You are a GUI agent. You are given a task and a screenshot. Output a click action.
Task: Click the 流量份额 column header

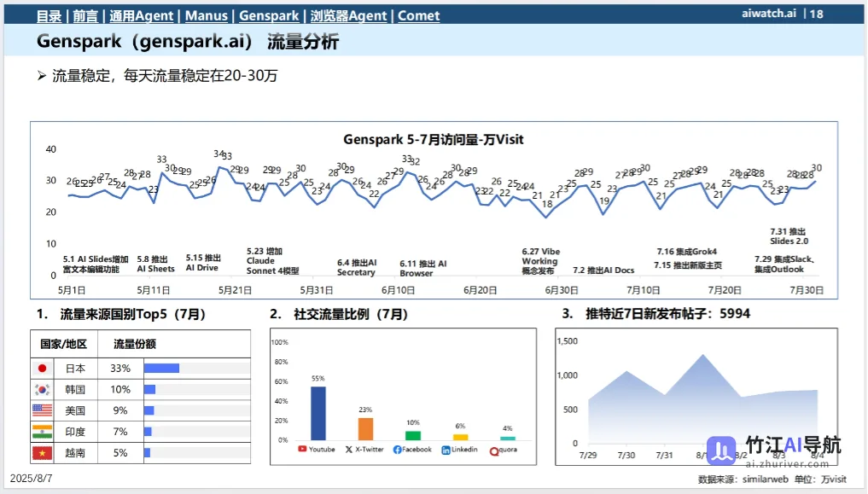[x=135, y=344]
